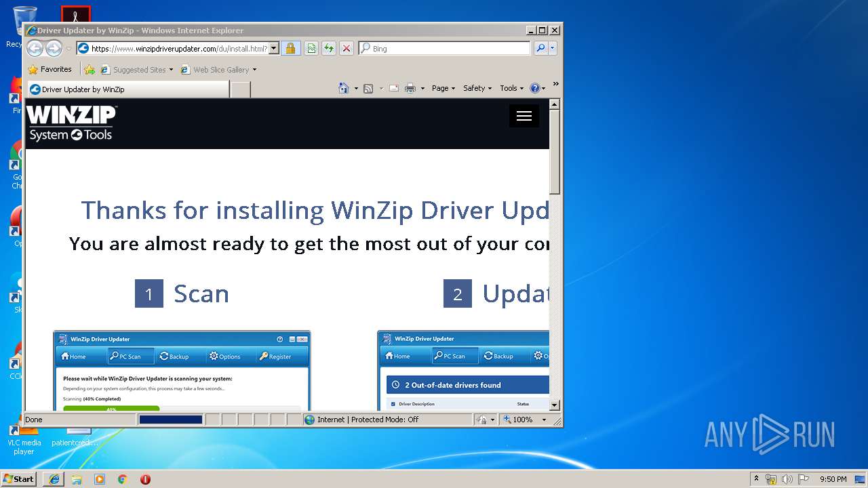Viewport: 868px width, 488px height.
Task: Click the 9:50 PM system clock
Action: click(x=833, y=479)
